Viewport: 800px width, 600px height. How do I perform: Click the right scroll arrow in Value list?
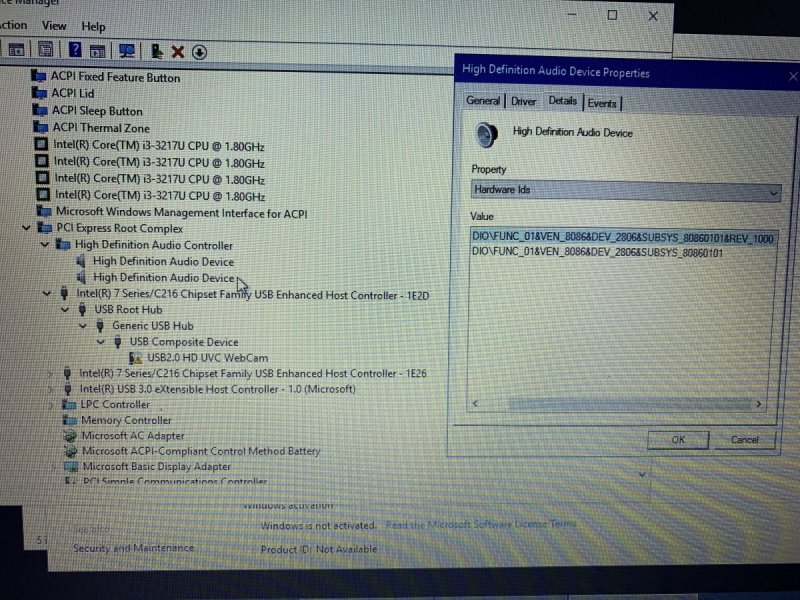tap(759, 404)
